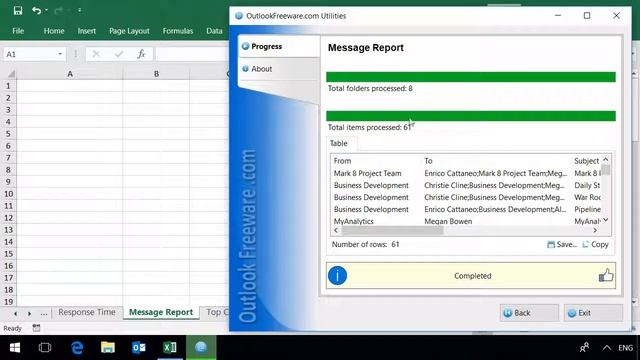Click the Excel formula bar input area
Image resolution: width=640 pixels, height=360 pixels.
coord(192,54)
